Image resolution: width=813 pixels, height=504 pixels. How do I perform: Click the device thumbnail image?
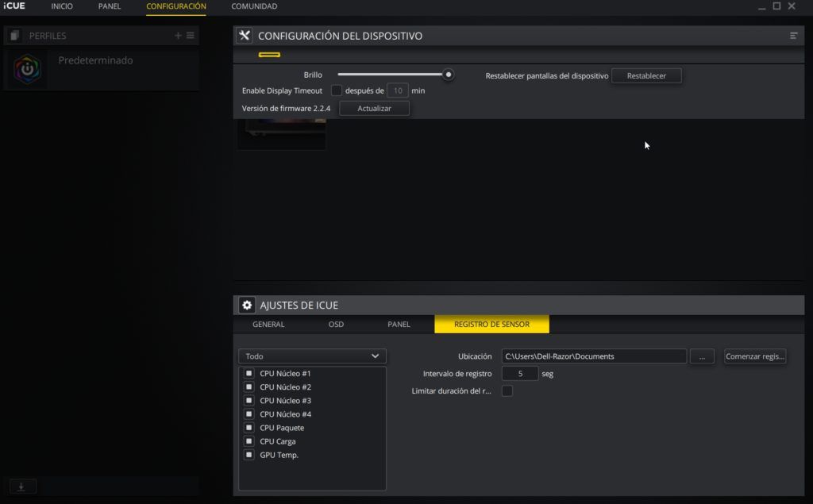point(282,134)
